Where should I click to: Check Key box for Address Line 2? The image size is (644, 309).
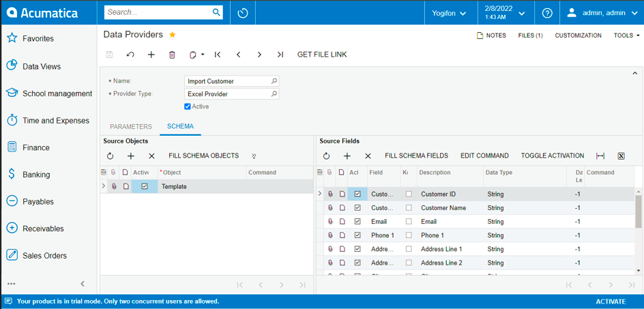[409, 263]
